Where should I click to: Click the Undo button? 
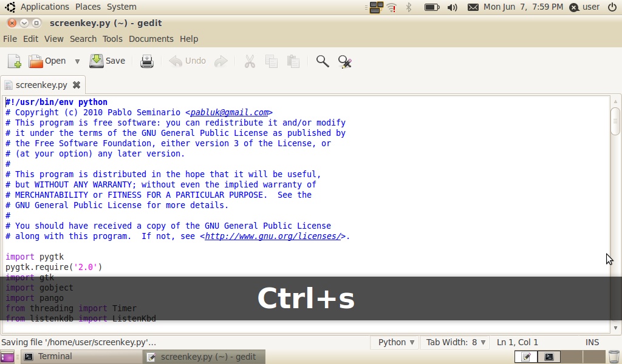coord(187,61)
